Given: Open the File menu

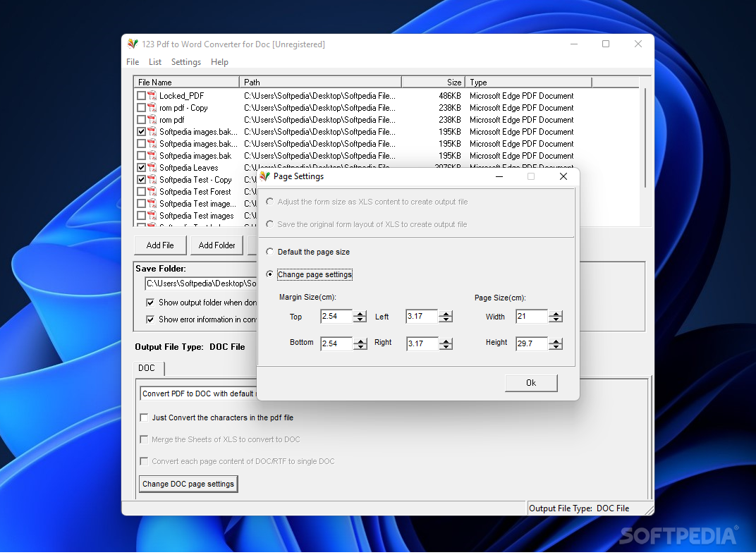Looking at the screenshot, I should tap(133, 62).
